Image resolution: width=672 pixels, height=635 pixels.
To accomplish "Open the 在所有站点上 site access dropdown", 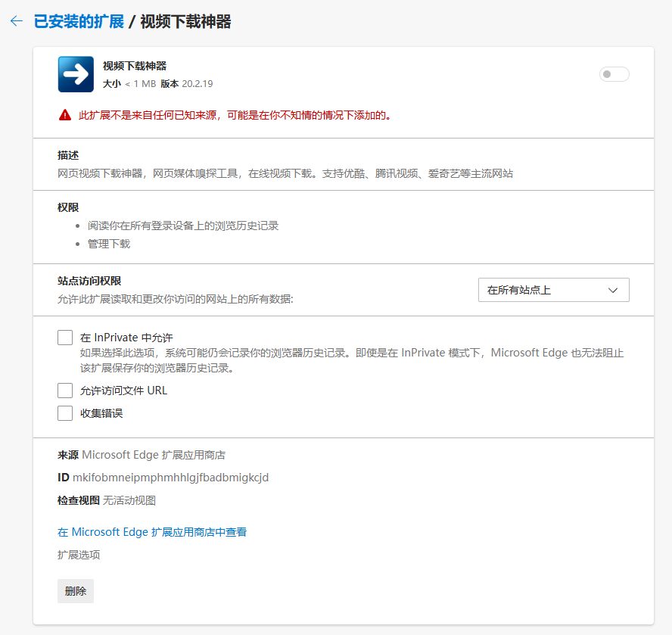I will (554, 290).
